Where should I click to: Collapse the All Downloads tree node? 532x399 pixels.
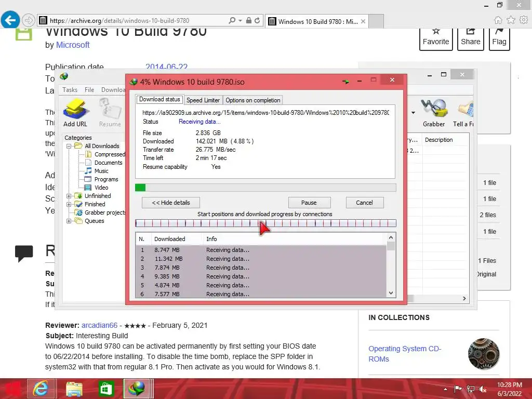point(69,146)
